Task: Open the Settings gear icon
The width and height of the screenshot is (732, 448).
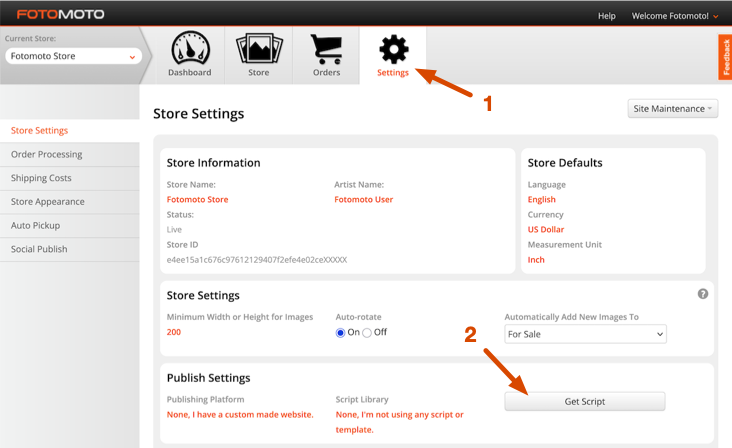Action: coord(394,49)
